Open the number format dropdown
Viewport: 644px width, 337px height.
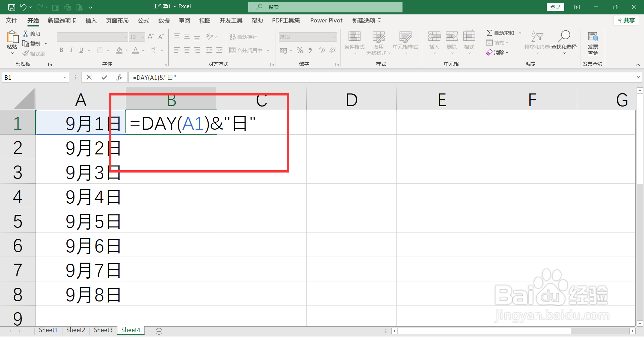coord(334,37)
